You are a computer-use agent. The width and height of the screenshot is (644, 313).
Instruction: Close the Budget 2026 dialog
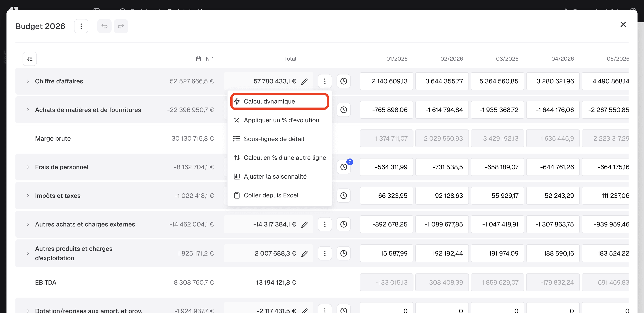coord(623,24)
